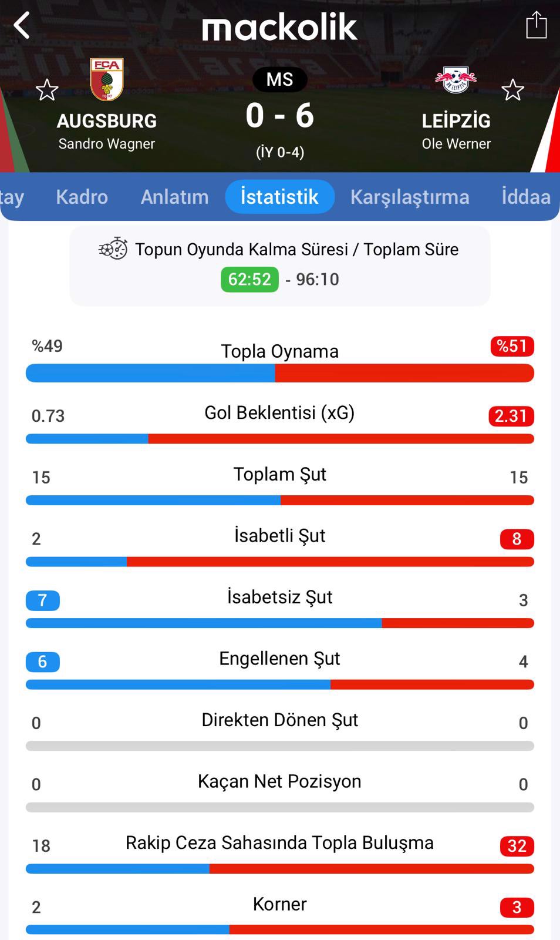560x940 pixels.
Task: Open the İddaa tab
Action: (x=526, y=197)
